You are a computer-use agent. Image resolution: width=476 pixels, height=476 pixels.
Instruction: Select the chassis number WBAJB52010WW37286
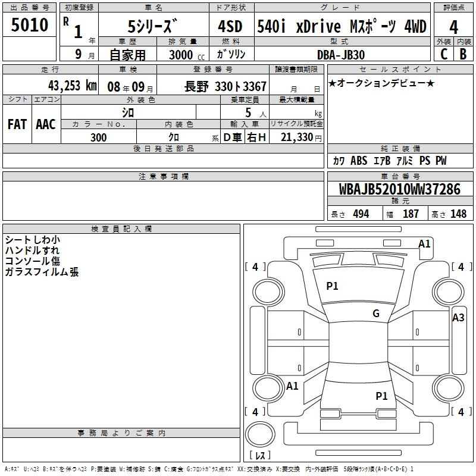pyautogui.click(x=400, y=189)
